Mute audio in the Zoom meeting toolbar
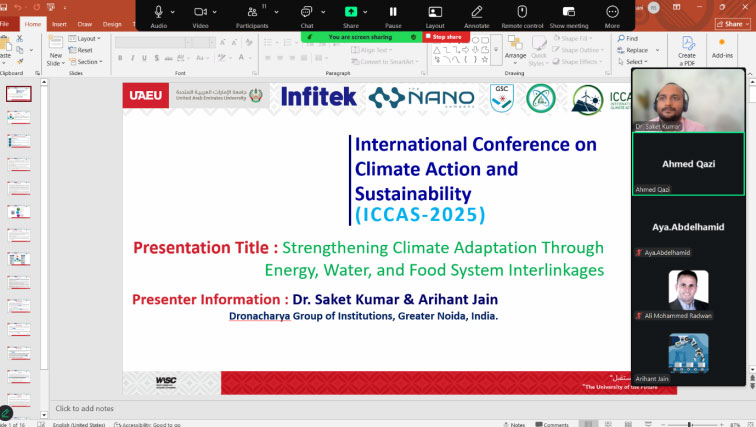 click(x=158, y=12)
